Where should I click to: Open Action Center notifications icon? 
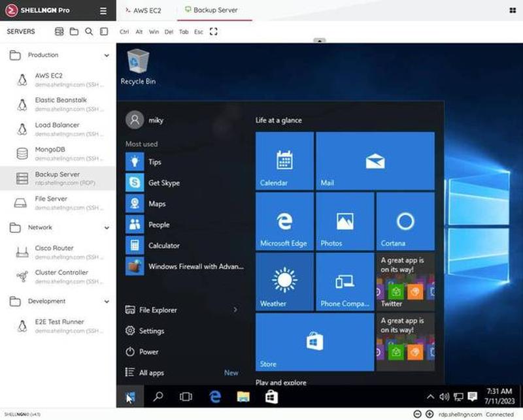pyautogui.click(x=472, y=396)
